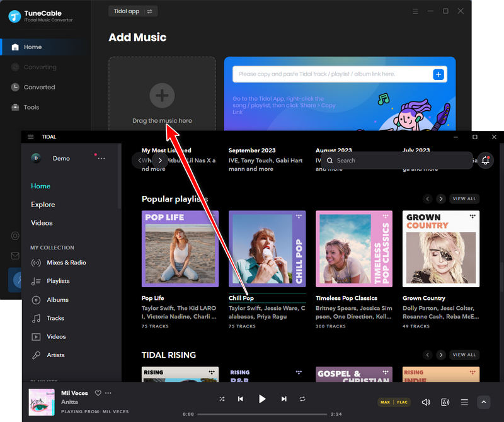Screen dimensions: 504x422
Task: Open Artists in My Collection
Action: (x=48, y=355)
